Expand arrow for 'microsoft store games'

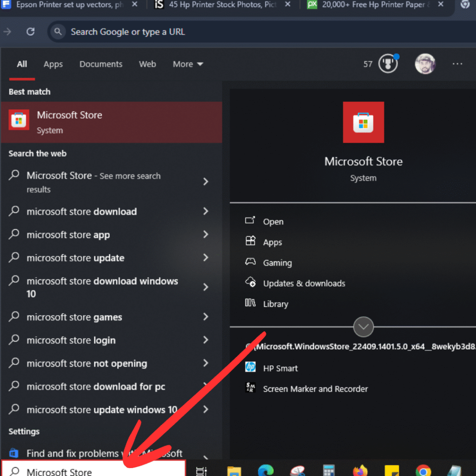(x=206, y=317)
